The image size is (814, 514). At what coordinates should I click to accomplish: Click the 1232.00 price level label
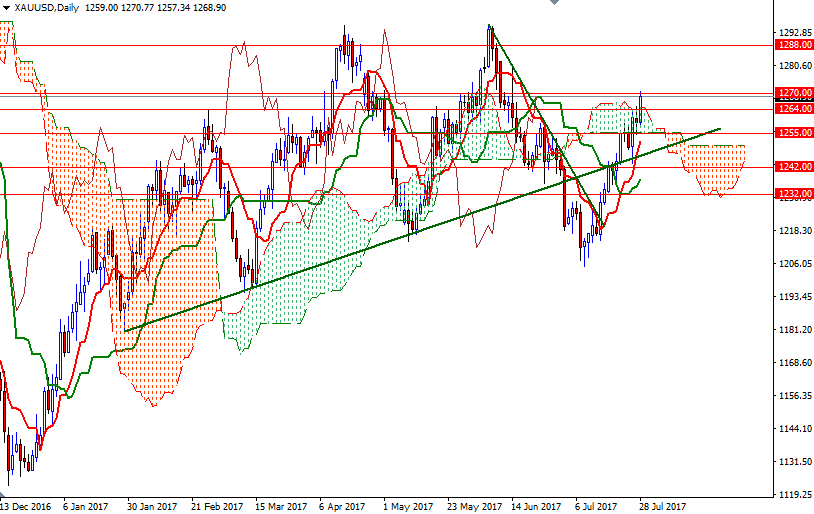point(794,193)
